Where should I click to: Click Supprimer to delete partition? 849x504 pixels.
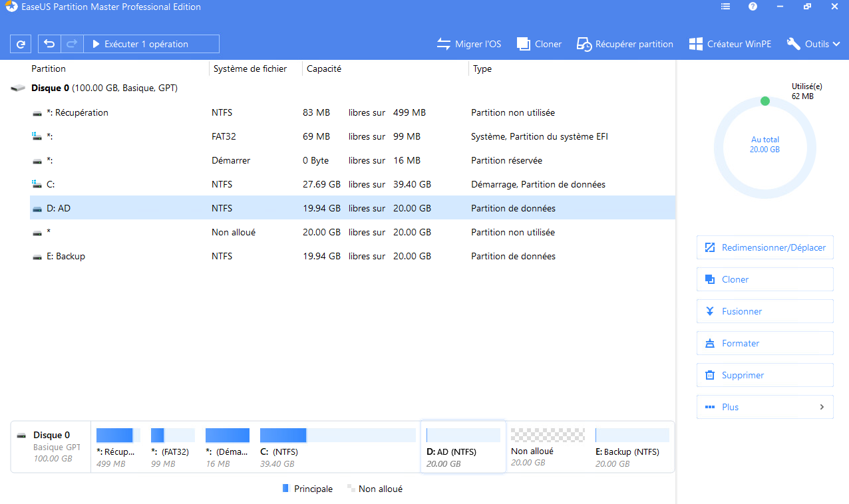(x=765, y=375)
